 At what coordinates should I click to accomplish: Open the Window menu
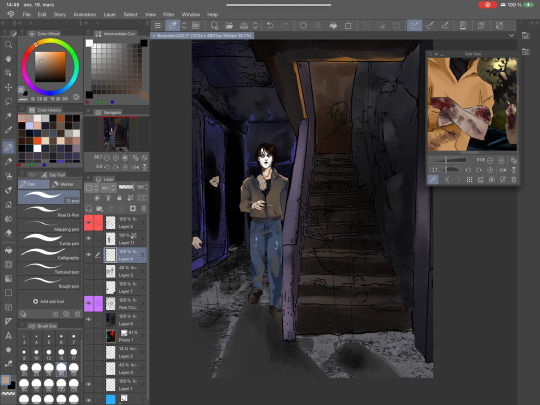(x=191, y=14)
